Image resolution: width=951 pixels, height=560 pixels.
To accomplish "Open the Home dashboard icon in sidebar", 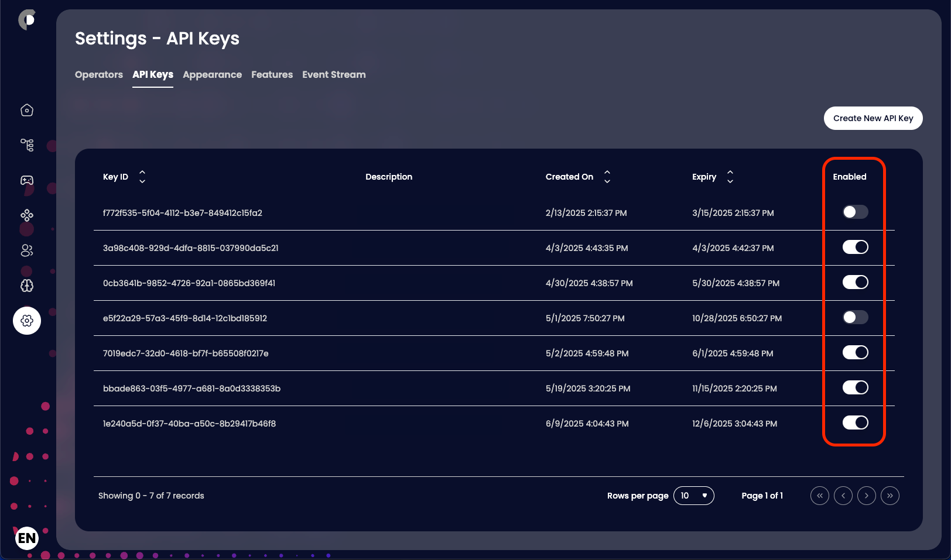I will (x=26, y=109).
